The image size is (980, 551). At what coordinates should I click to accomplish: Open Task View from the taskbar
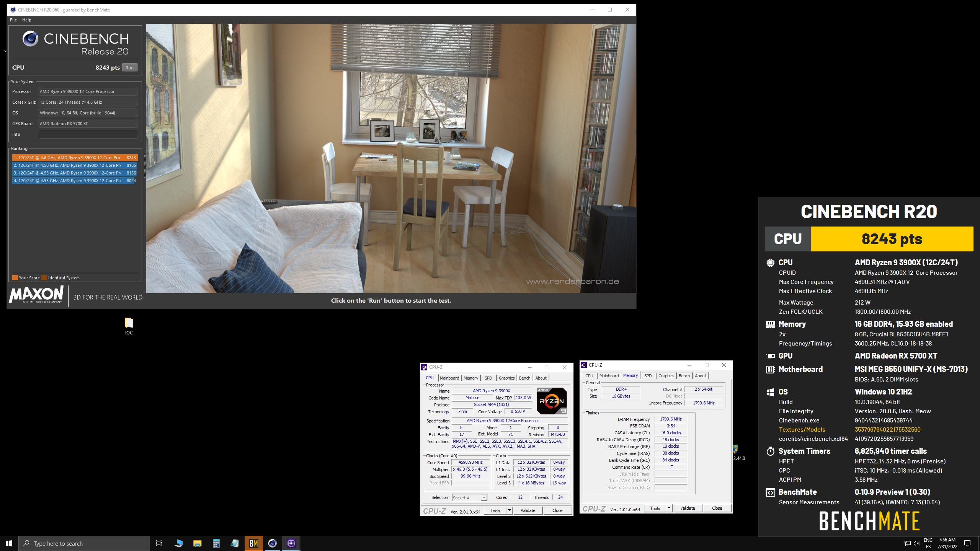pos(159,543)
